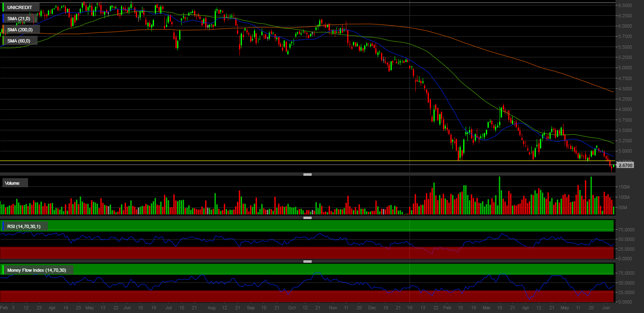
Task: Click the blue color marker beside RSI
Action: pyautogui.click(x=3, y=226)
